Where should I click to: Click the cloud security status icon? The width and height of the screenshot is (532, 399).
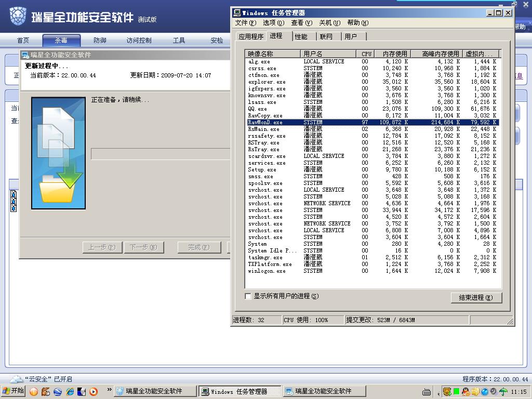click(16, 379)
